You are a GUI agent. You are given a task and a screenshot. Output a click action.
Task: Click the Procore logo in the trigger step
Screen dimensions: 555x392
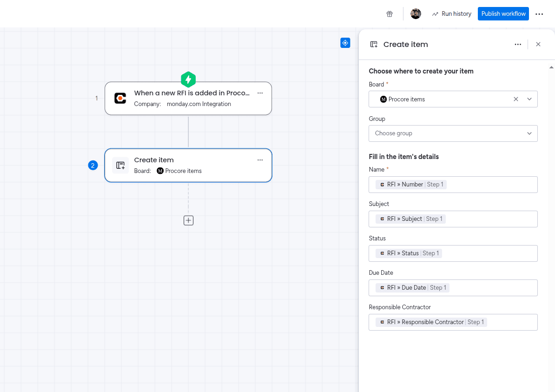[x=120, y=98]
